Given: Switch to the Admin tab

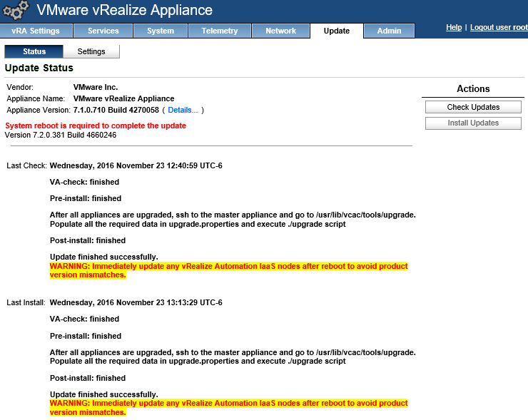Looking at the screenshot, I should pos(389,31).
